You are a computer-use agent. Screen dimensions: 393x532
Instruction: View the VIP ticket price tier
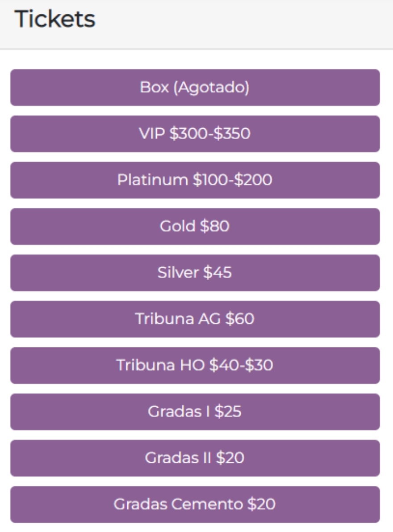(x=195, y=134)
